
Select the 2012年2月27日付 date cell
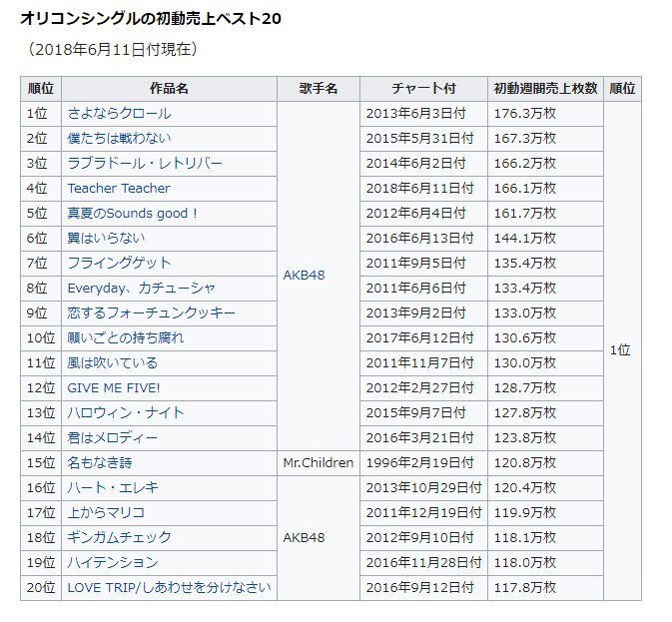click(x=423, y=387)
